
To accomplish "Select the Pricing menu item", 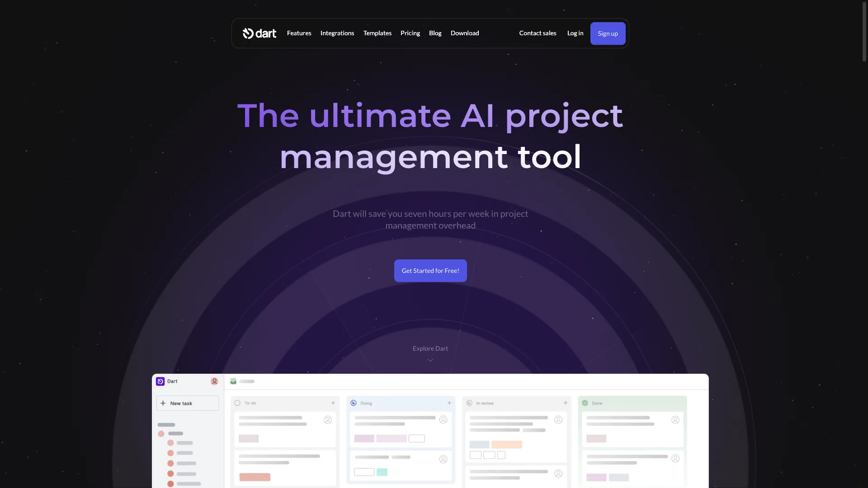I will 410,33.
